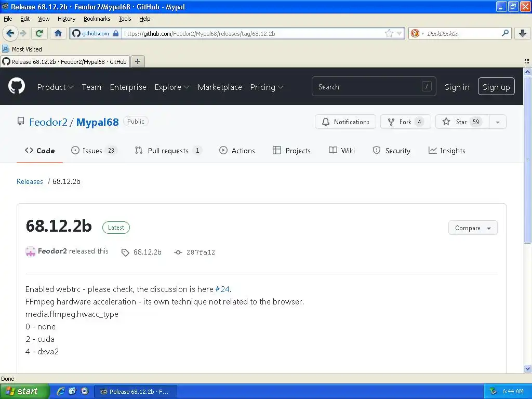The width and height of the screenshot is (532, 399).
Task: Click the Most Visited bookmarks icon
Action: pyautogui.click(x=6, y=49)
